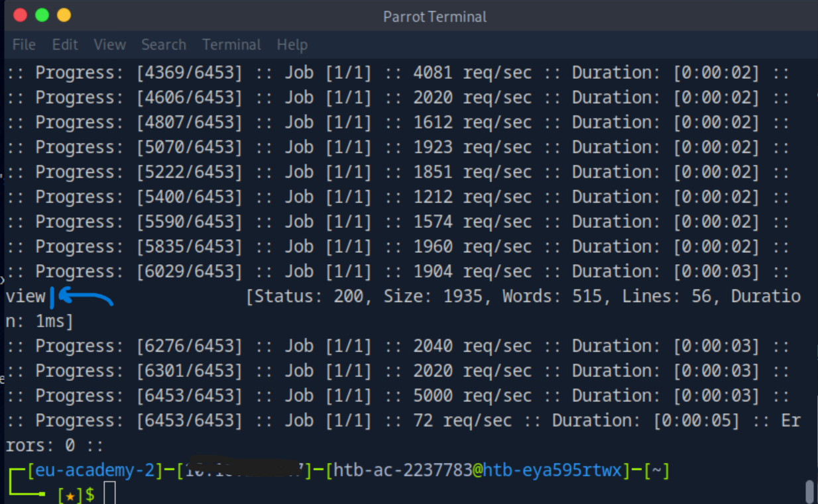The width and height of the screenshot is (818, 504).
Task: Click the progress value [5070/6453]
Action: tap(190, 147)
